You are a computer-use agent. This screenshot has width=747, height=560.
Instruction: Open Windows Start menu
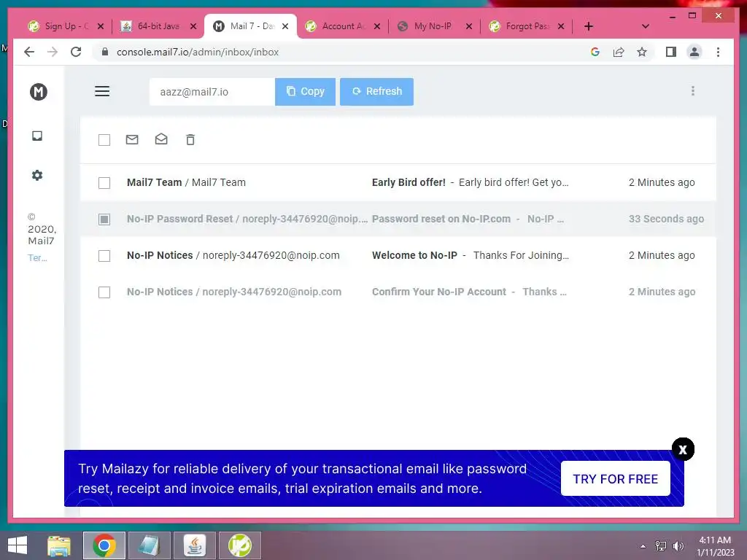18,545
